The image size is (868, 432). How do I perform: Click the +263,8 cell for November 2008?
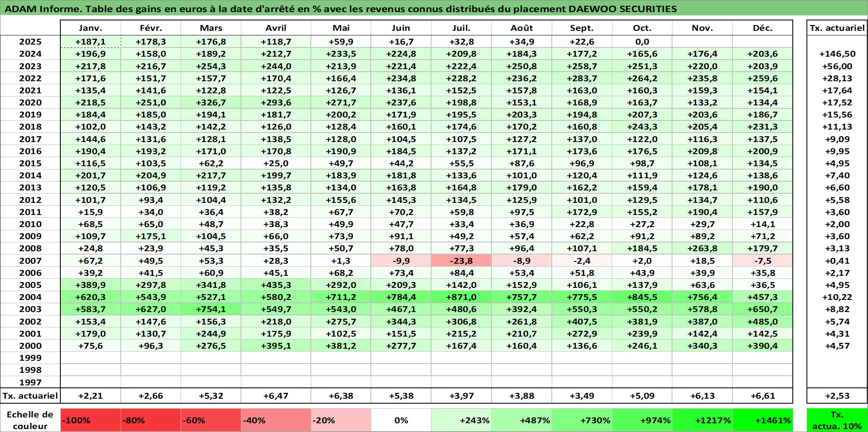click(x=702, y=248)
